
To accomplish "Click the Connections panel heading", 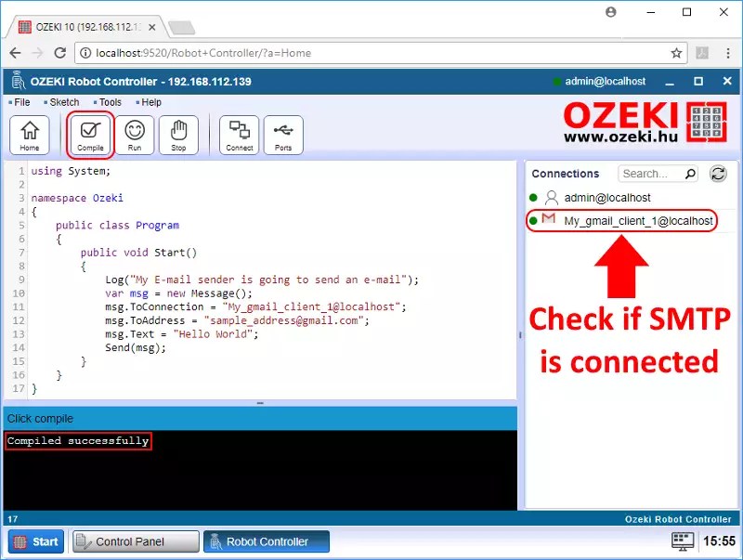I will [x=566, y=174].
